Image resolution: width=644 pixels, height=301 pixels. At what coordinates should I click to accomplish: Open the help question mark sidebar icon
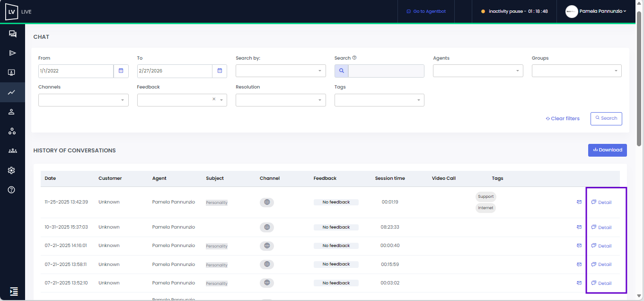point(12,190)
